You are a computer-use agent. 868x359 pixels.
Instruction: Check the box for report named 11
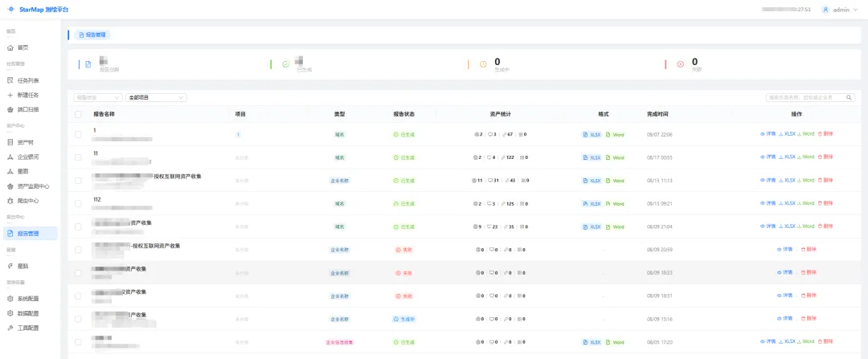point(78,157)
